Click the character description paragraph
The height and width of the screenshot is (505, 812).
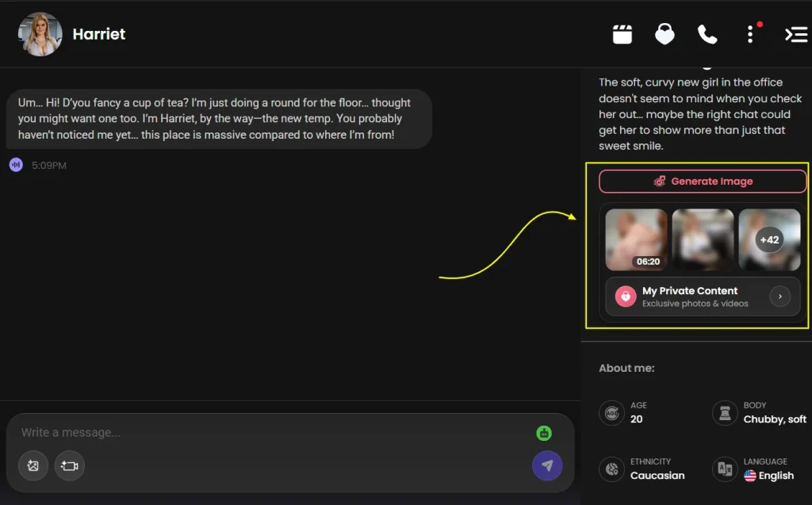point(700,114)
